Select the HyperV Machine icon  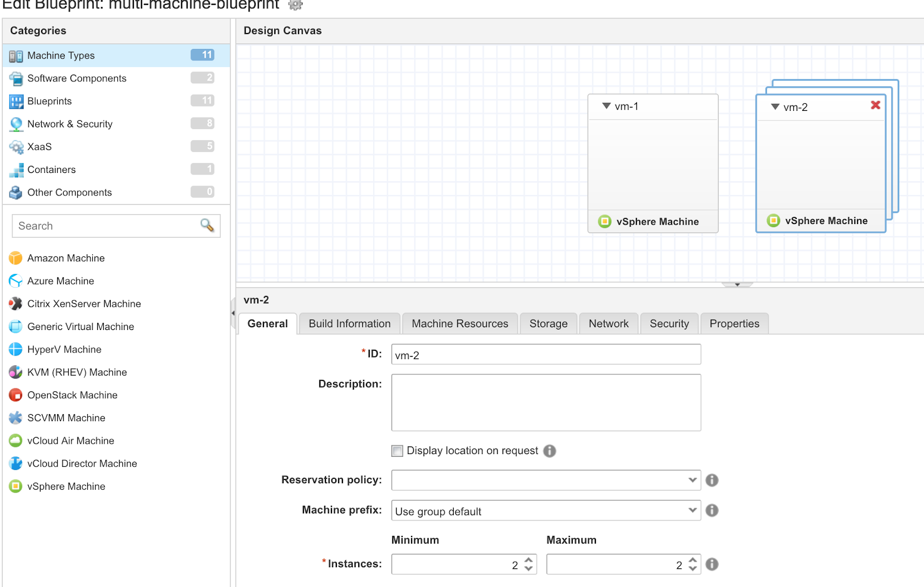pos(15,349)
